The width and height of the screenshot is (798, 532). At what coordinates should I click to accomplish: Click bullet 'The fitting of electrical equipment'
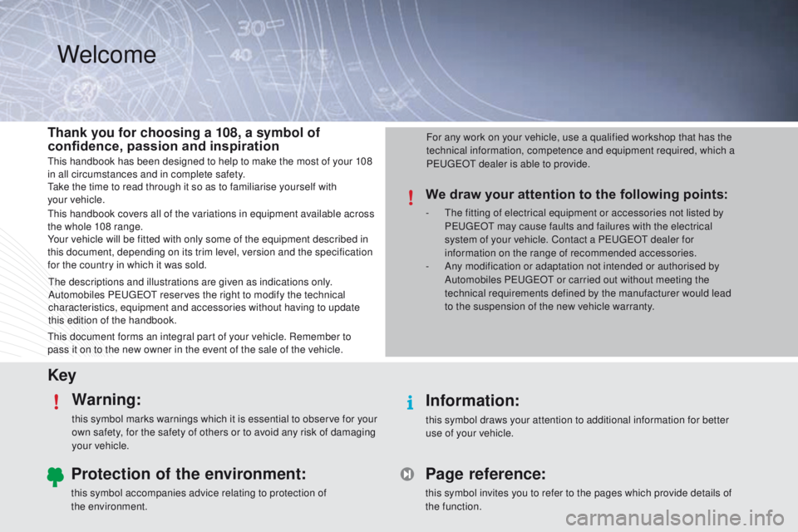coord(584,233)
